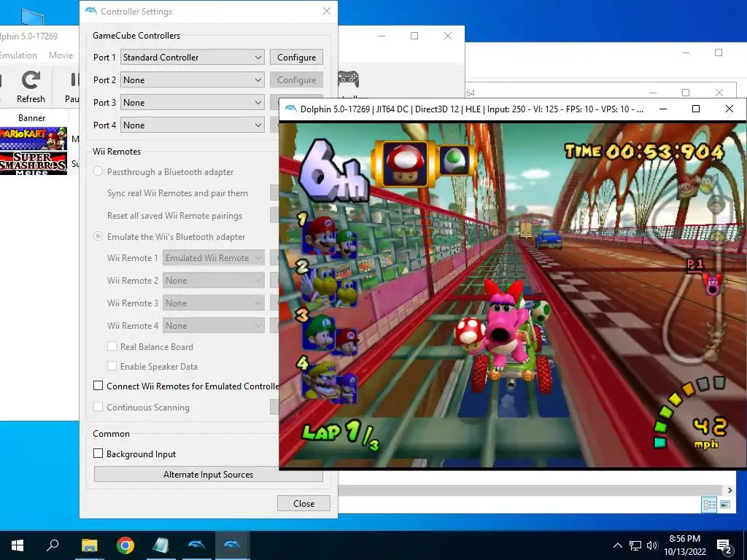Open the notification center
Screen dimensions: 747x560
tap(724, 547)
